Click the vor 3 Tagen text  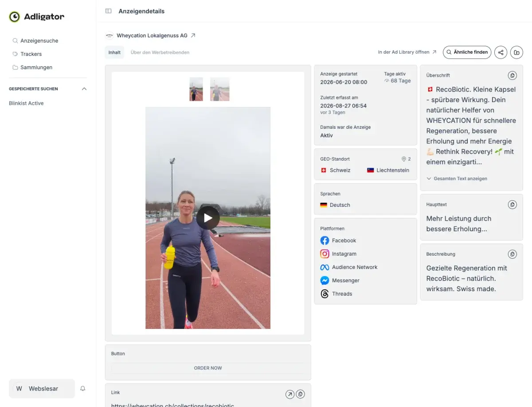(332, 112)
